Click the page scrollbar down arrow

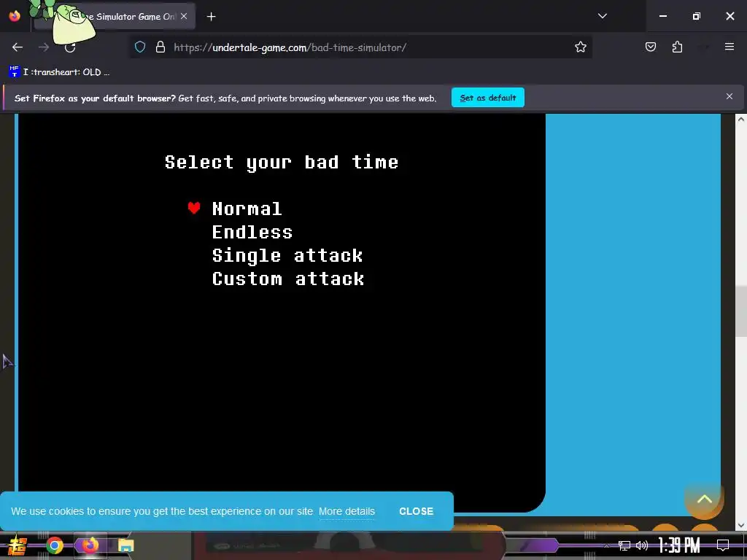pos(741,525)
